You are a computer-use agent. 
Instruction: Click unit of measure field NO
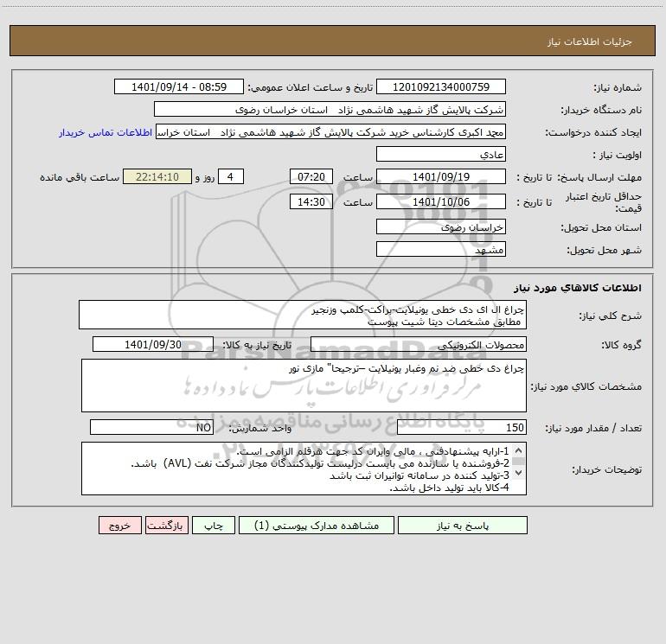(x=151, y=427)
